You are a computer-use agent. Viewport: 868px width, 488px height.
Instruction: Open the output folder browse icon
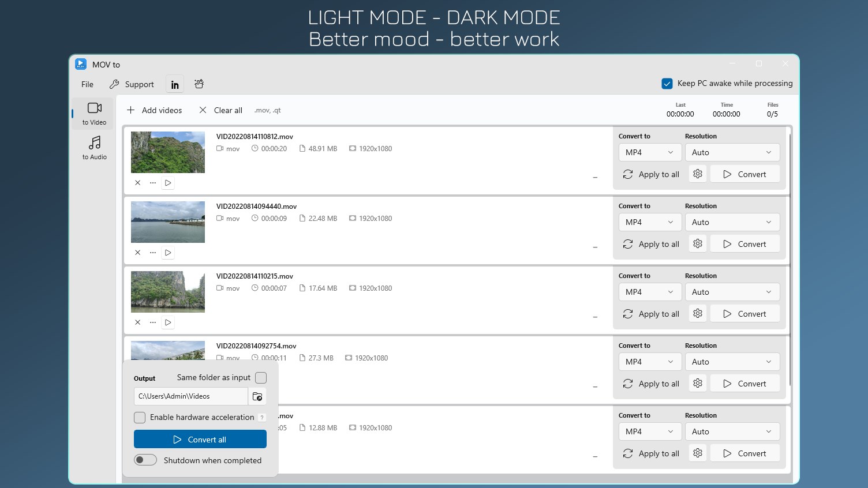tap(257, 396)
